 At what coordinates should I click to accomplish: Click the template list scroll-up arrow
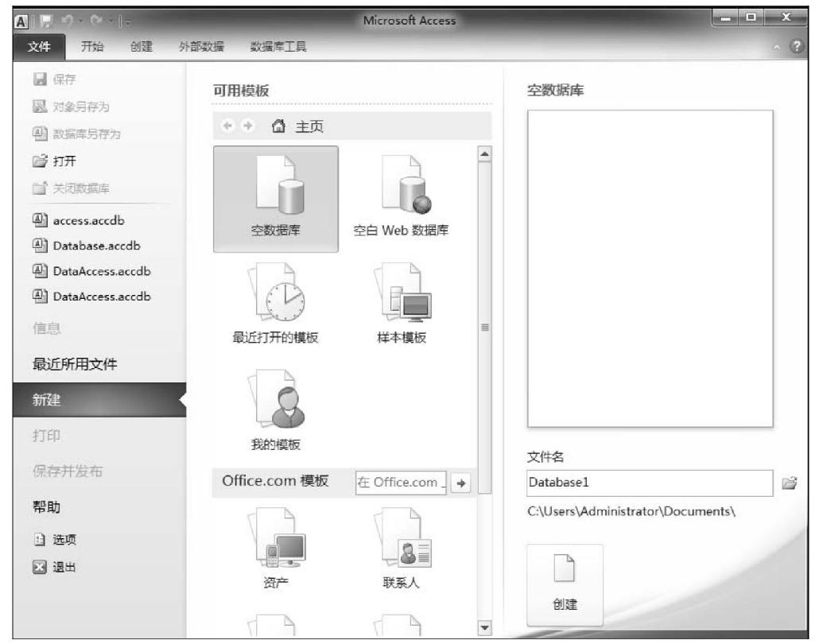(485, 154)
